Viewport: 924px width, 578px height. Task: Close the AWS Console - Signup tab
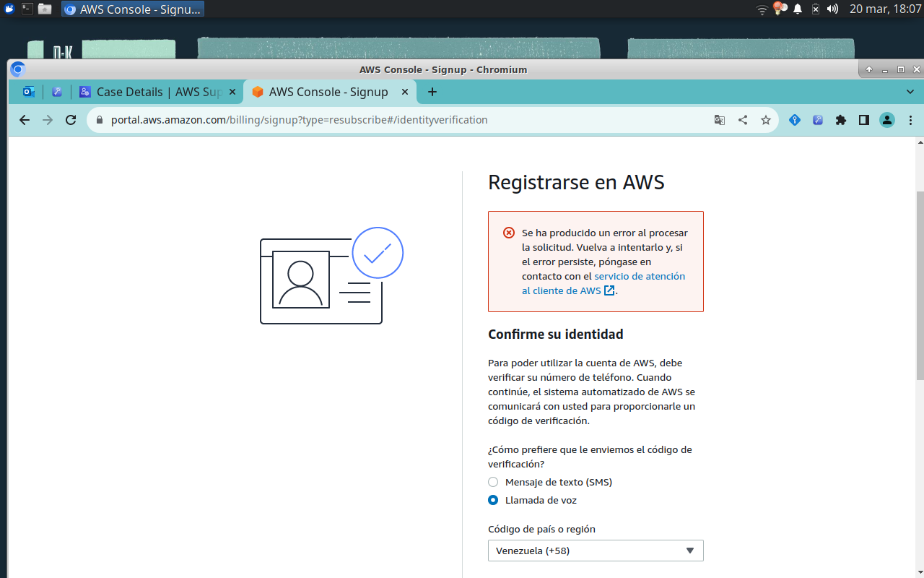point(405,92)
